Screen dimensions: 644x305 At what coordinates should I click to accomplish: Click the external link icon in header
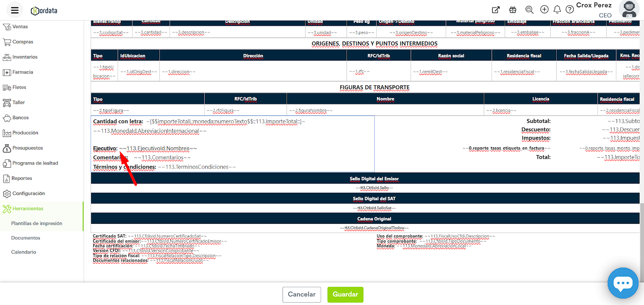click(496, 10)
